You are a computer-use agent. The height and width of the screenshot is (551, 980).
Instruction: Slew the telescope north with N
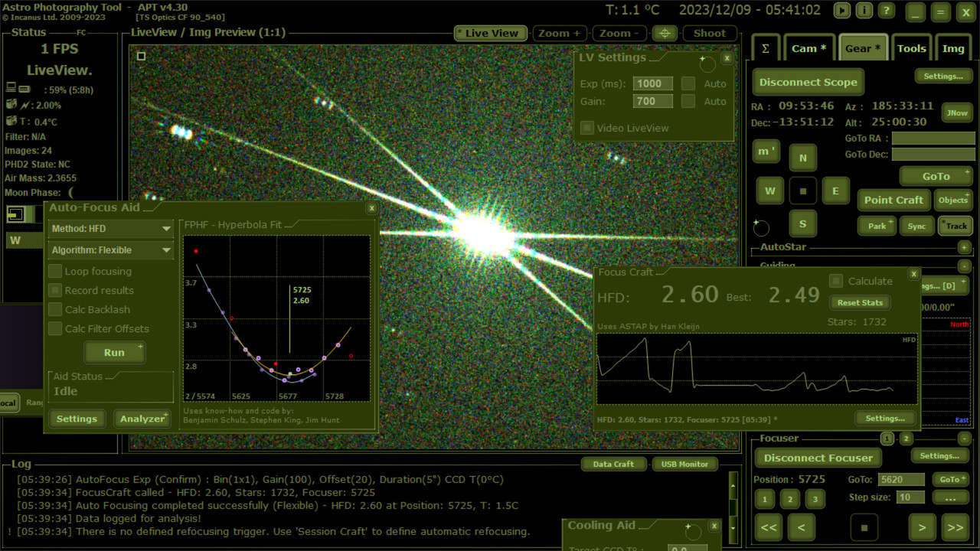802,158
